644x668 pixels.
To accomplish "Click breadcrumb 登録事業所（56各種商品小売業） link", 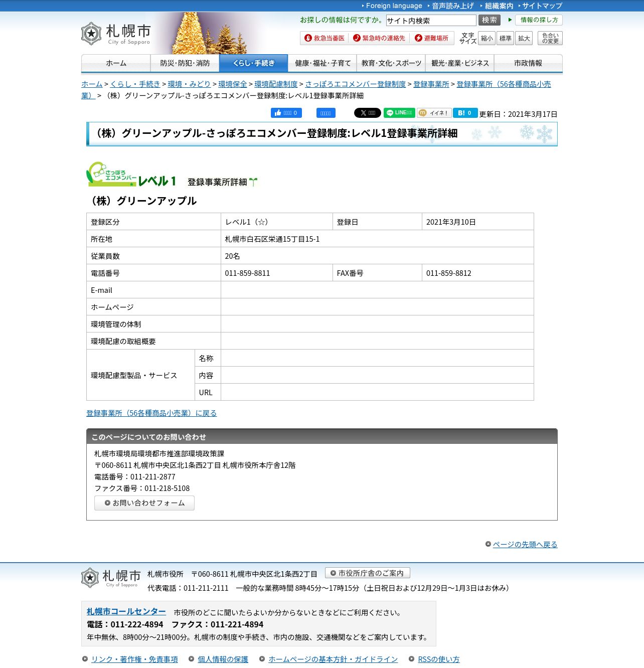I will click(x=504, y=84).
